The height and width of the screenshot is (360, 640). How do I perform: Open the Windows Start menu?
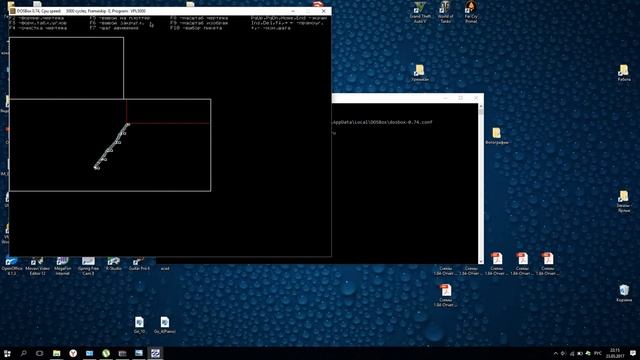(7, 353)
